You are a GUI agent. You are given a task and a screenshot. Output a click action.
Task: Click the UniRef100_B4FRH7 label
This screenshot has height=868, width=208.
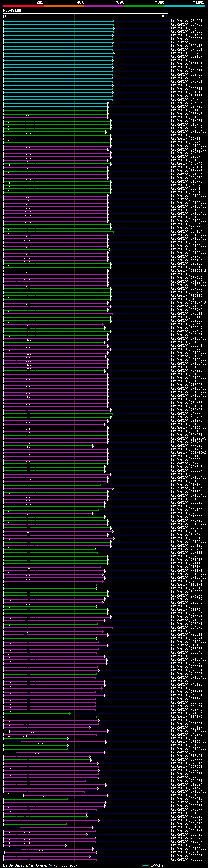coord(187,99)
